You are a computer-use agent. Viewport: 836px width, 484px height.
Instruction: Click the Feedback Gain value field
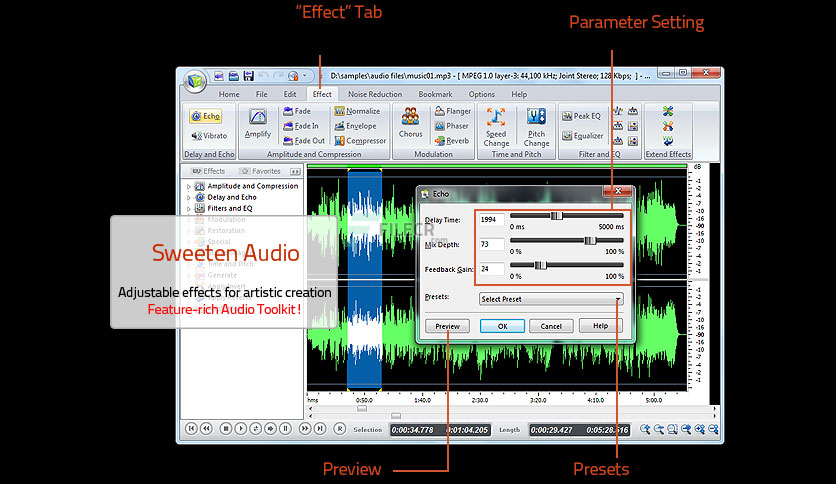click(x=492, y=269)
